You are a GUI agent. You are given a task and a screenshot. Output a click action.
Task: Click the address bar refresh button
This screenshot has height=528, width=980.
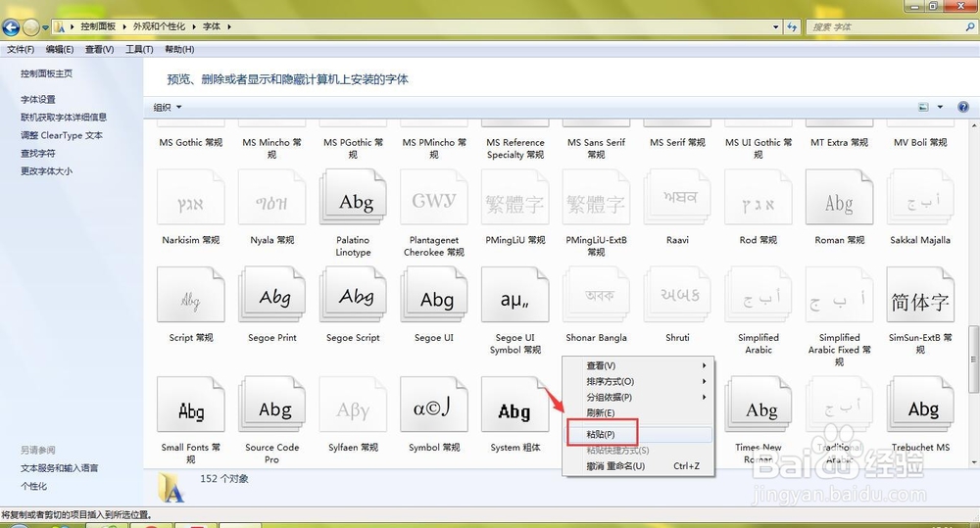coord(792,26)
